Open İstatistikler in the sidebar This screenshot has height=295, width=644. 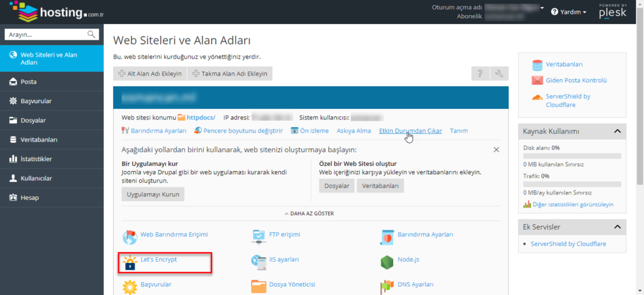pos(52,159)
